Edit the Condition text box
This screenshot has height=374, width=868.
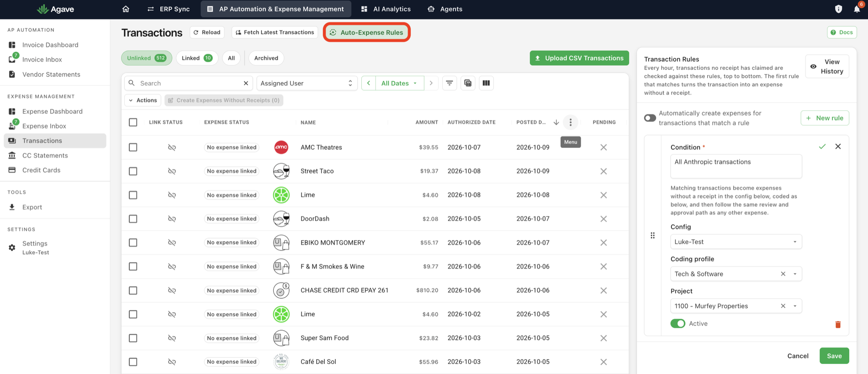(736, 166)
